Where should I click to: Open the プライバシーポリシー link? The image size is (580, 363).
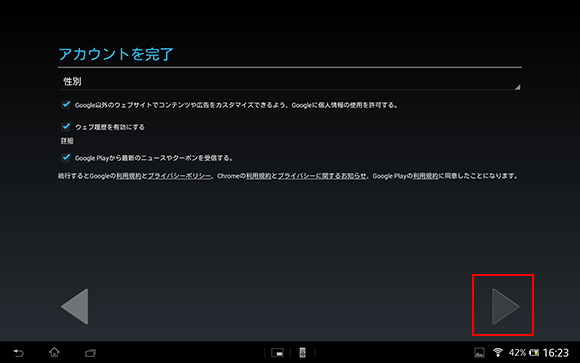pyautogui.click(x=179, y=176)
